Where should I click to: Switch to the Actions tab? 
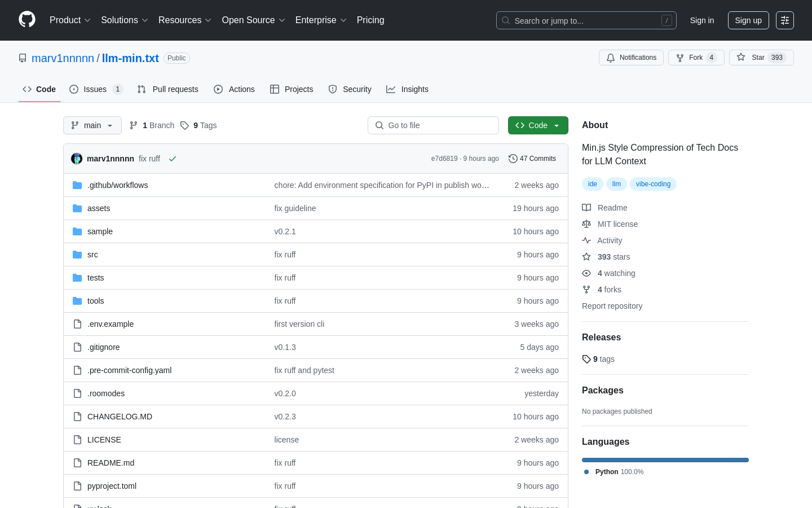pos(234,89)
